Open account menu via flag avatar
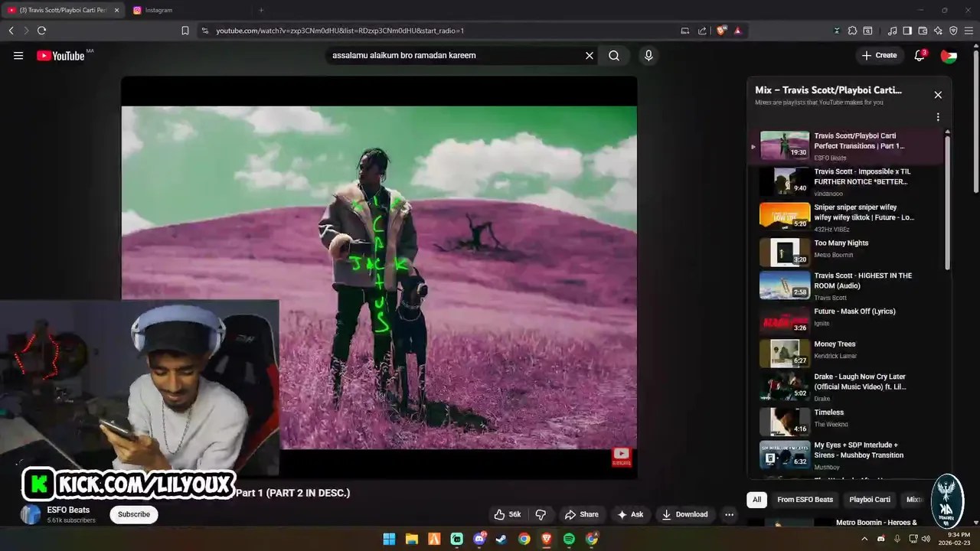Image resolution: width=980 pixels, height=551 pixels. point(949,55)
